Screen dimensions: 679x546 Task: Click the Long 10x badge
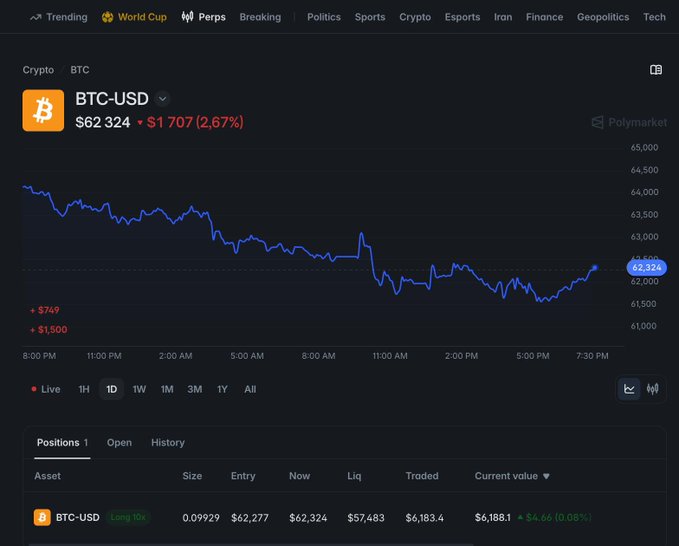128,517
